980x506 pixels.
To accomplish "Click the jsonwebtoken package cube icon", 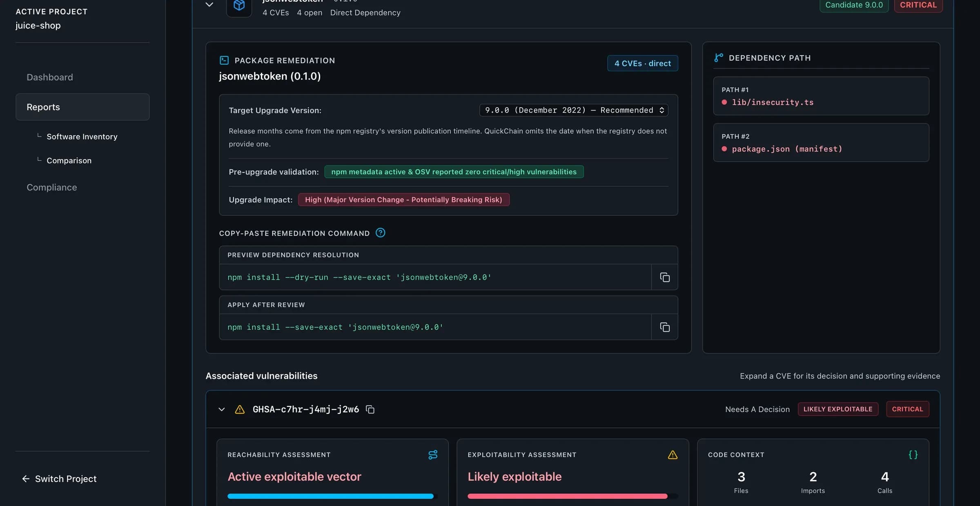I will [239, 5].
